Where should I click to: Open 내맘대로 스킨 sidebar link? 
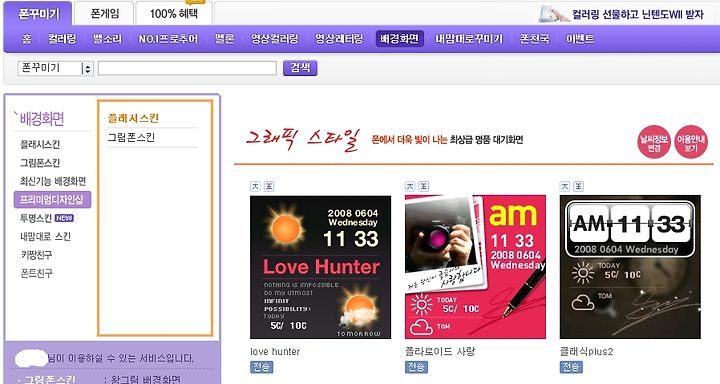45,237
